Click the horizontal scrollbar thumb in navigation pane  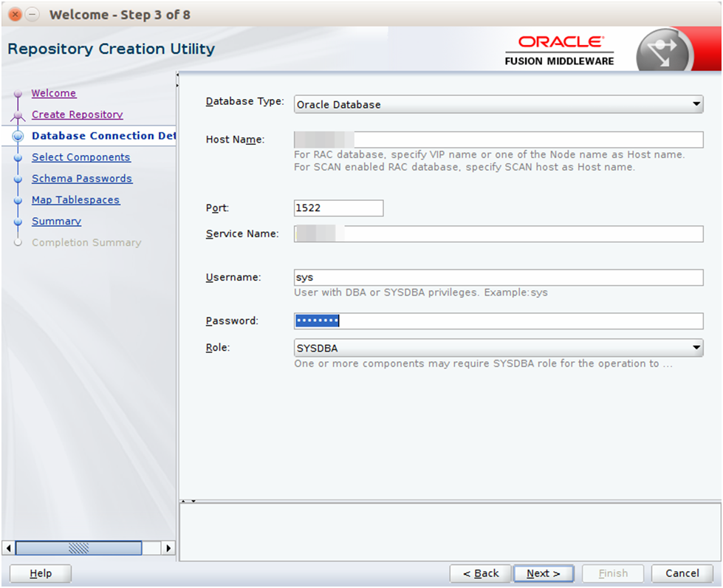click(78, 548)
